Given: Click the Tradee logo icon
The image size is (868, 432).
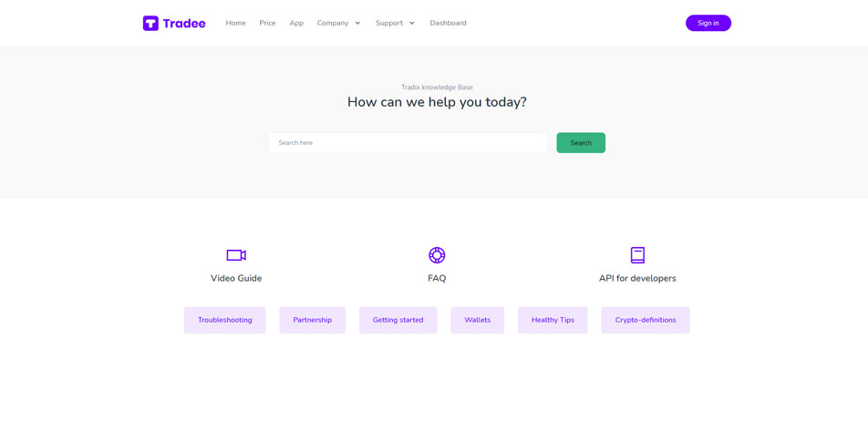Looking at the screenshot, I should pyautogui.click(x=150, y=24).
